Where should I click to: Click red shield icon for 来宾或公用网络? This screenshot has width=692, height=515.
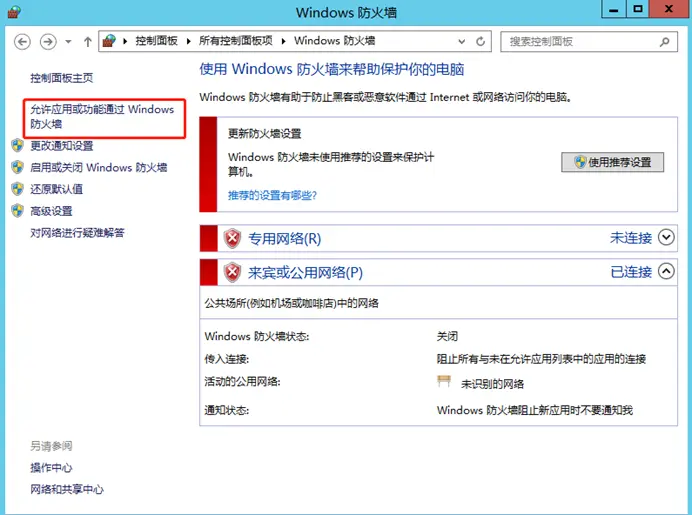coord(232,272)
